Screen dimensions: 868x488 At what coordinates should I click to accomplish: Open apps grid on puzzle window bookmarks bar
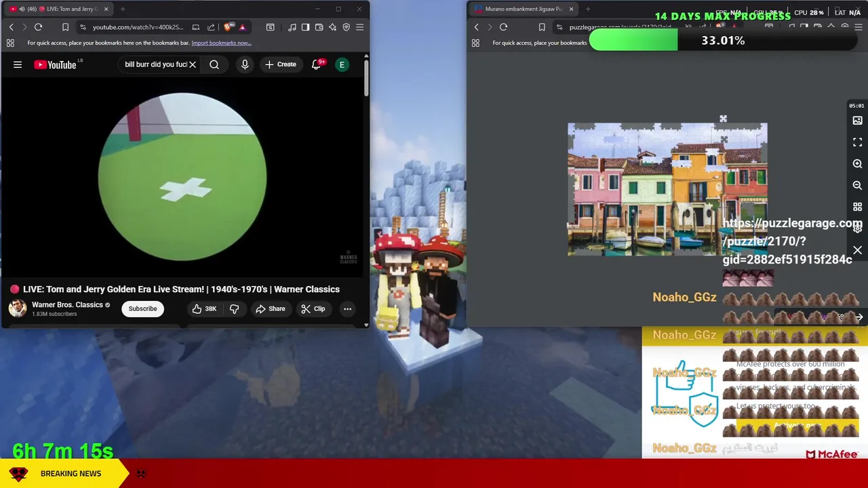pyautogui.click(x=475, y=43)
